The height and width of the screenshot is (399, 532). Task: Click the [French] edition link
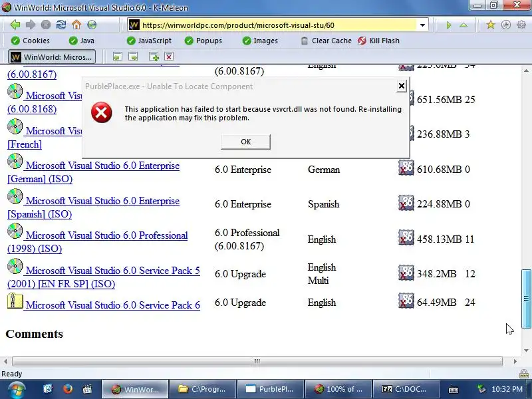tap(25, 144)
